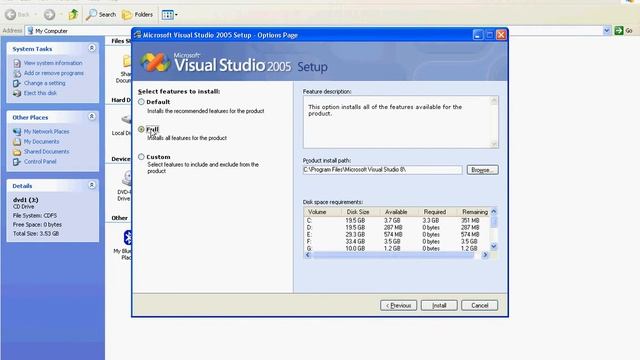Toggle the Folders pane in Explorer
This screenshot has width=640, height=360.
click(138, 15)
